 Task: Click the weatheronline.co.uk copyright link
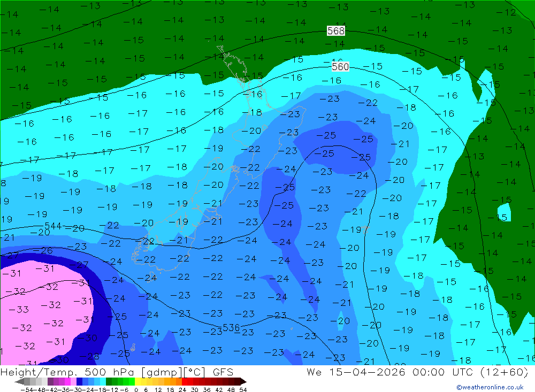[x=490, y=387]
